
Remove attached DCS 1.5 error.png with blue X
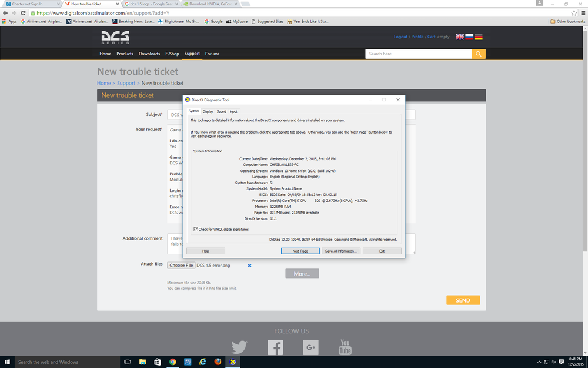pyautogui.click(x=249, y=266)
